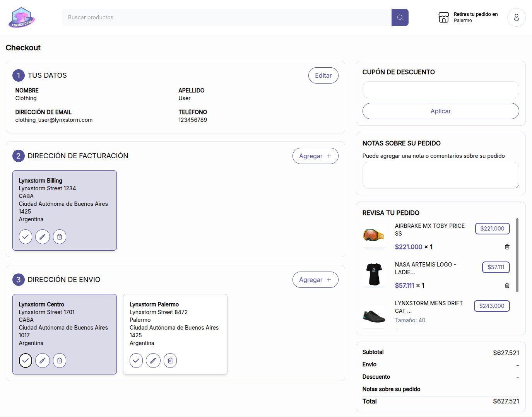Open the user account icon
The image size is (532, 417).
tap(516, 17)
